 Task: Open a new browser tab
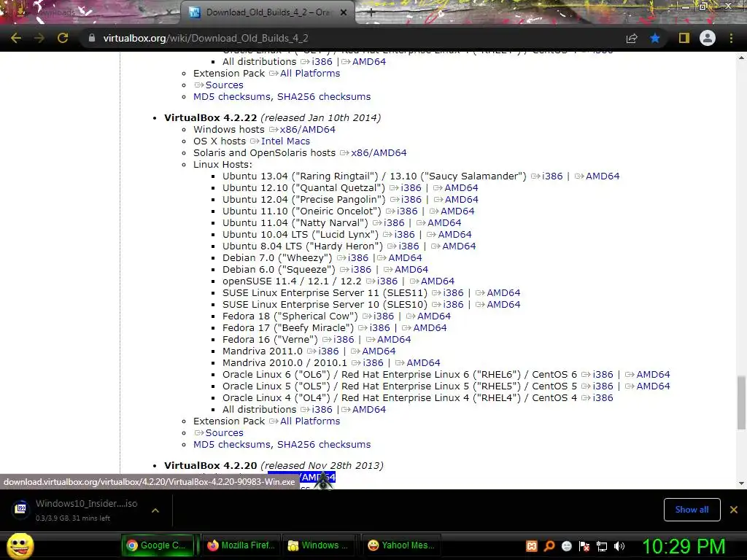(x=371, y=13)
